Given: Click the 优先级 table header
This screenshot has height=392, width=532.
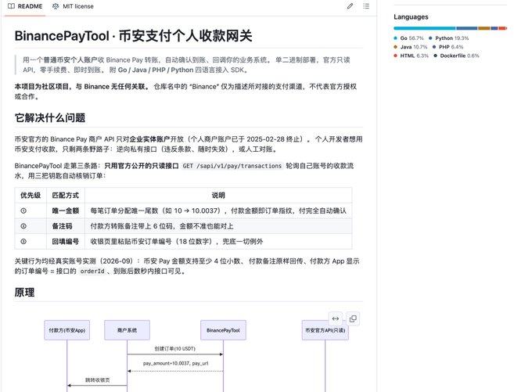Looking at the screenshot, I should pos(31,195).
